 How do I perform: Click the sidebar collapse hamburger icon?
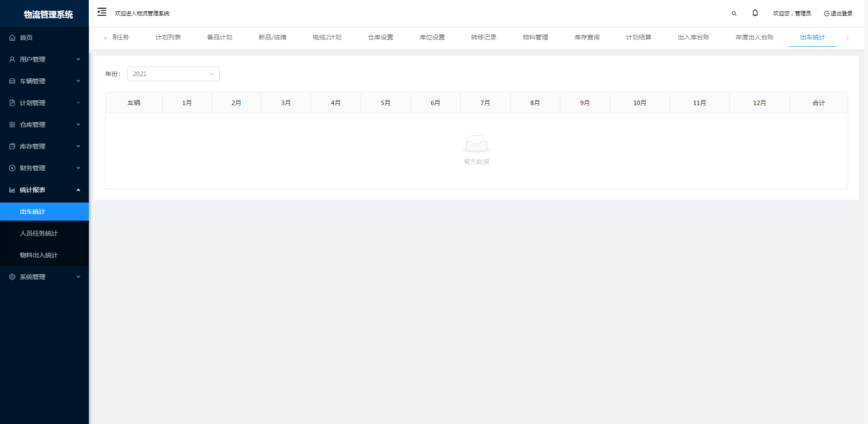[x=102, y=12]
